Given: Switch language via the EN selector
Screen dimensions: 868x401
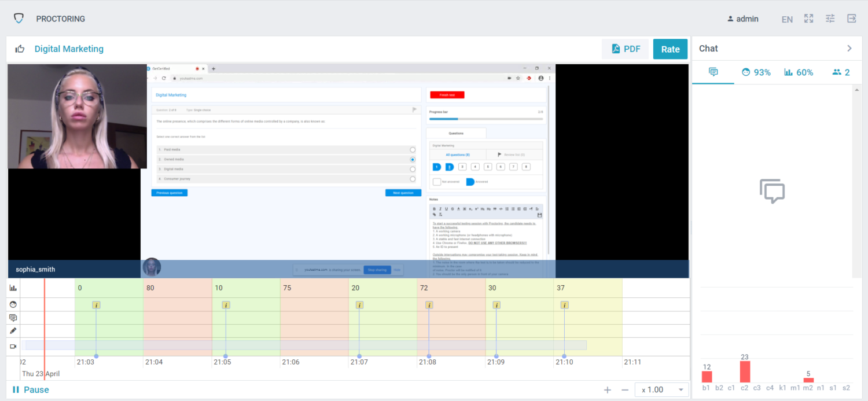Looking at the screenshot, I should click(x=787, y=19).
